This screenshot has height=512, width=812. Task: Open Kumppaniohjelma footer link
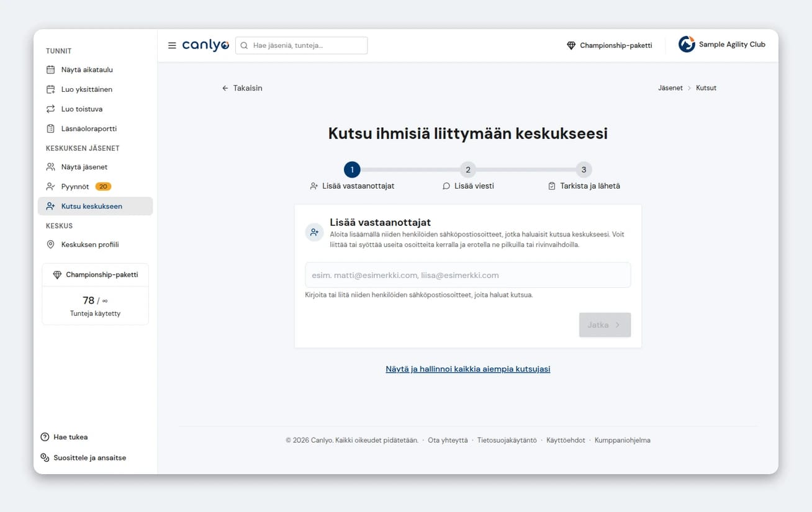tap(623, 440)
